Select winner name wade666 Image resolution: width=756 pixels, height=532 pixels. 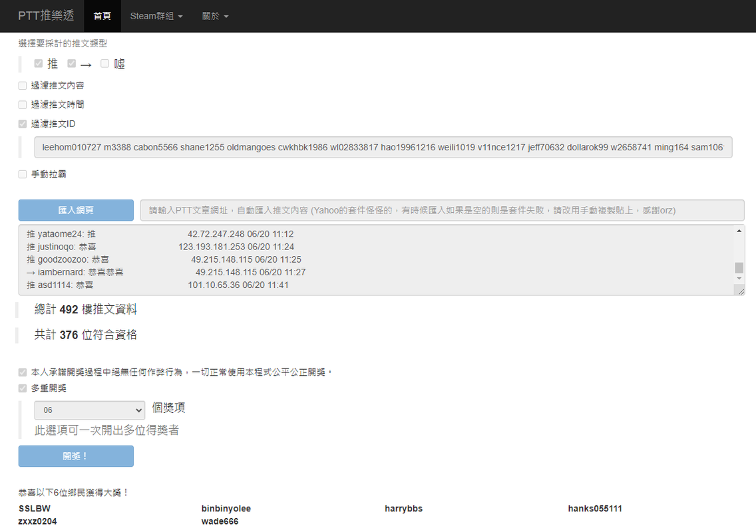tap(220, 521)
